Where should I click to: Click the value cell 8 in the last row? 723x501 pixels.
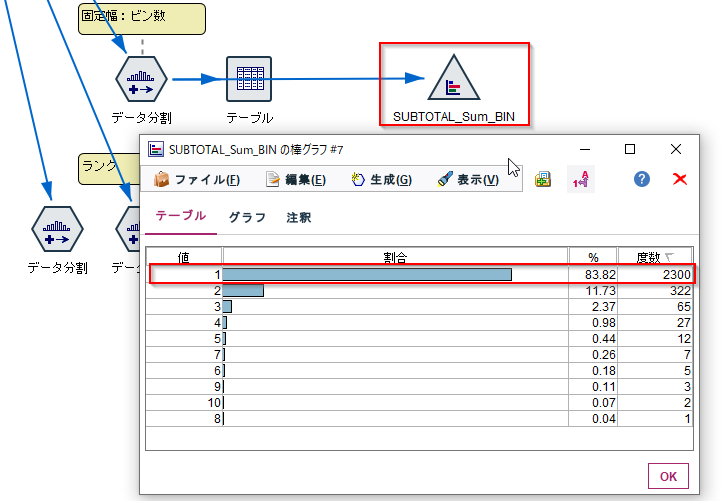(184, 418)
